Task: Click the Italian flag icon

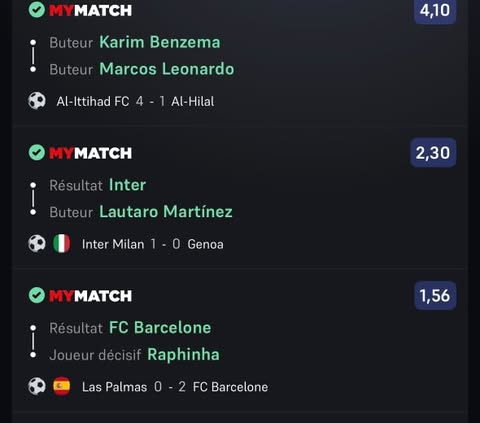Action: pos(62,244)
